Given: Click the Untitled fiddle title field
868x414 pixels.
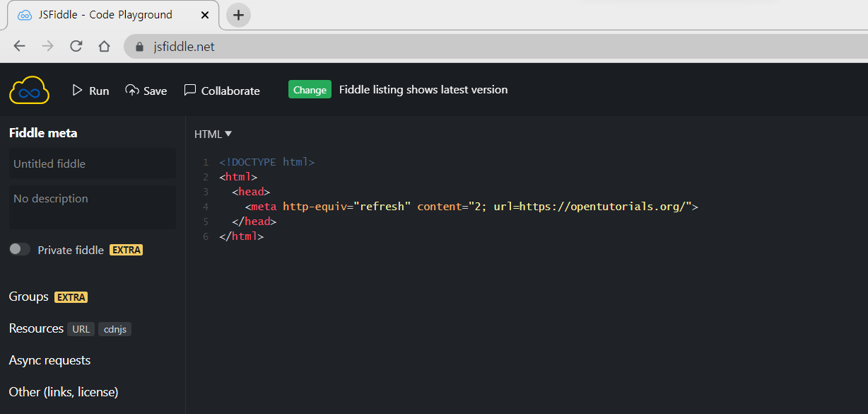Looking at the screenshot, I should point(92,163).
